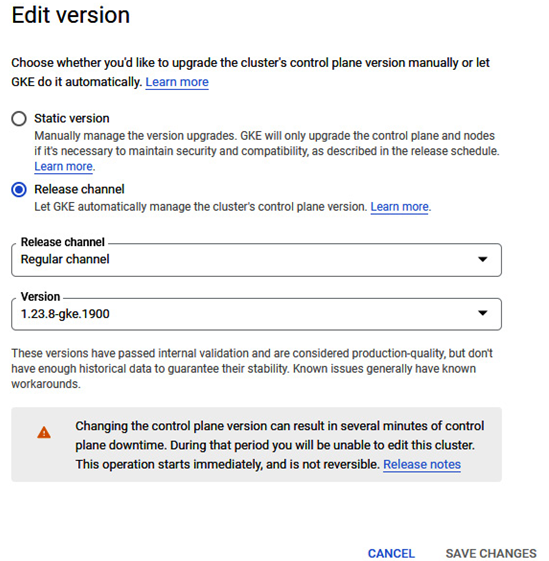Expand the Release channel dropdown arrow
Viewport: 549px width, 561px height.
pyautogui.click(x=483, y=259)
